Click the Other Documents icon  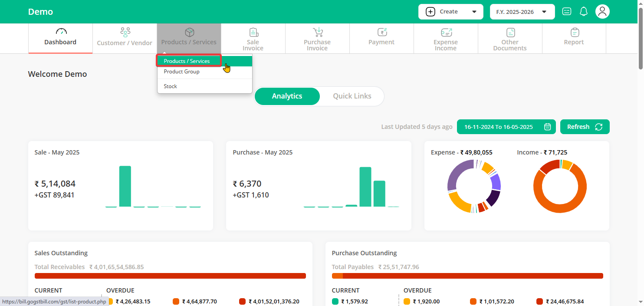pyautogui.click(x=510, y=32)
